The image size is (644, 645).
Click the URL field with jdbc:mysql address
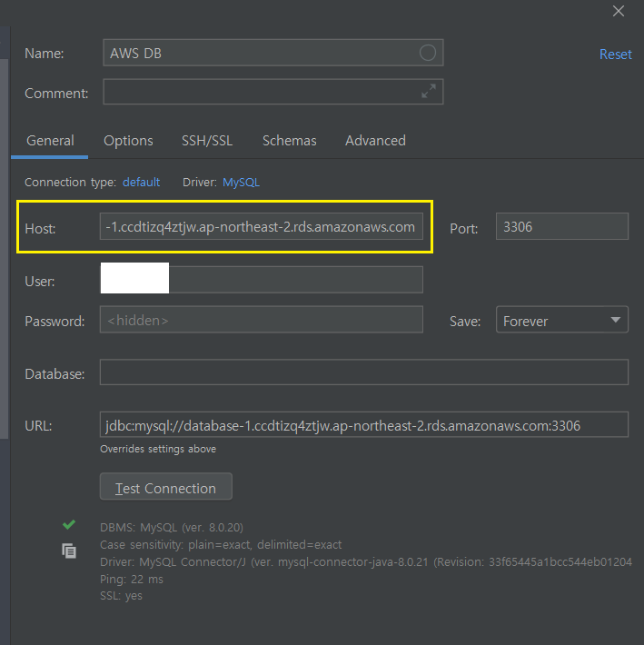[x=364, y=425]
